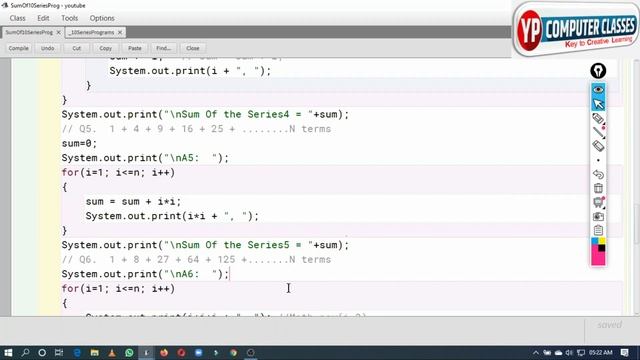Click the "\nA5: " print line
Image resolution: width=640 pixels, height=360 pixels.
(x=145, y=158)
